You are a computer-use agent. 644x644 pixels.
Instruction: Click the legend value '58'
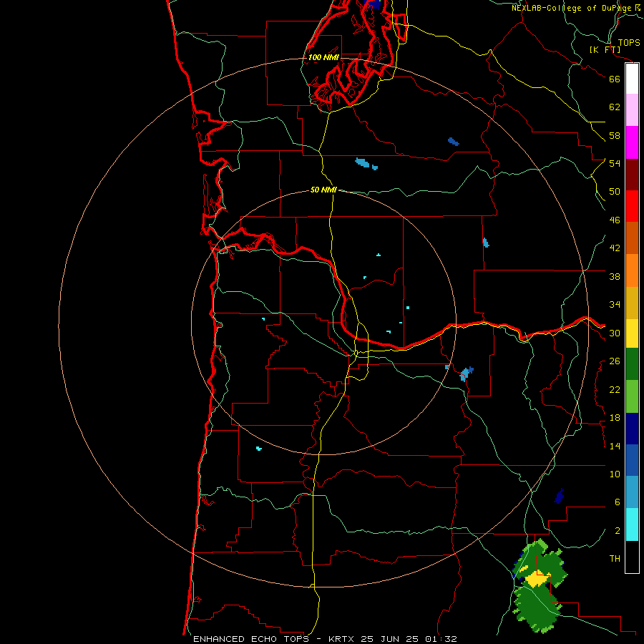(615, 135)
